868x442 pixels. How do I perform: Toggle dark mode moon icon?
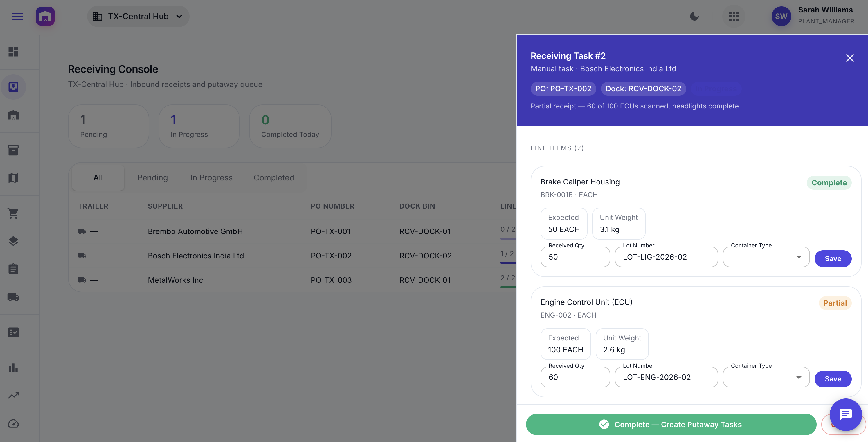pos(694,16)
